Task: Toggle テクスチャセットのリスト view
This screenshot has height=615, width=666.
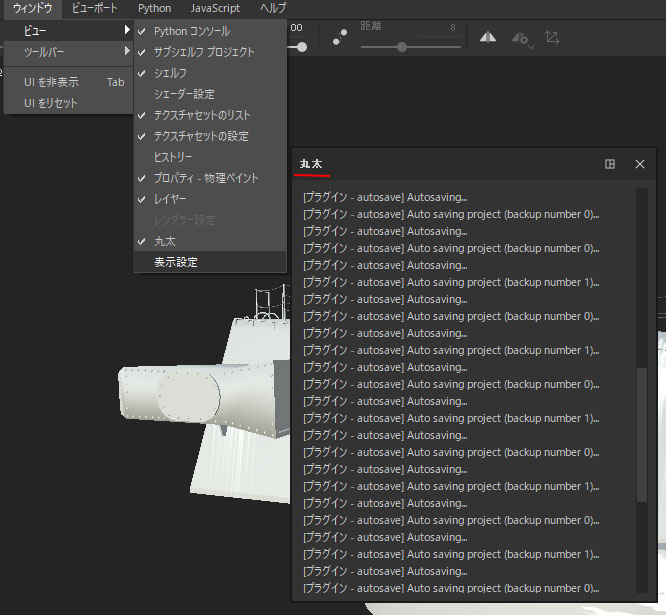Action: click(210, 115)
